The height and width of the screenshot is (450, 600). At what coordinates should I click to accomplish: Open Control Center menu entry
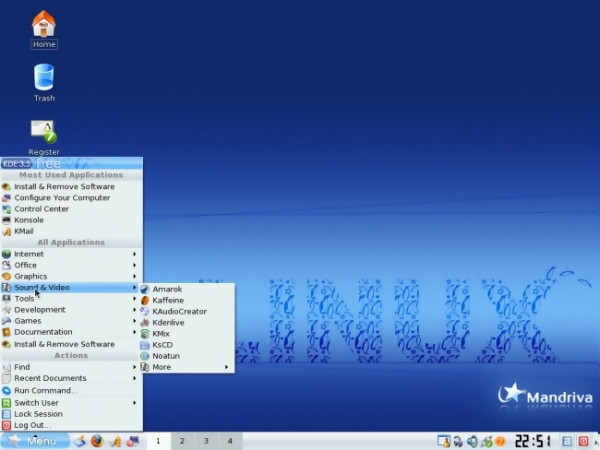click(x=42, y=209)
